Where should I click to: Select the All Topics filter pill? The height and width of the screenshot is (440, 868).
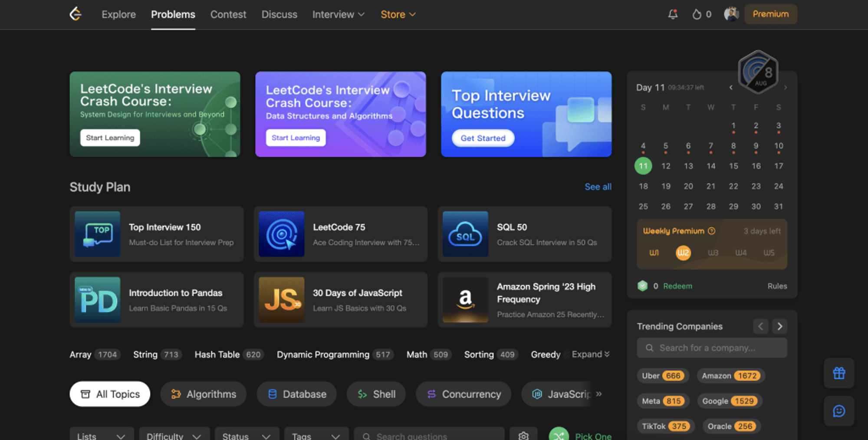[110, 394]
